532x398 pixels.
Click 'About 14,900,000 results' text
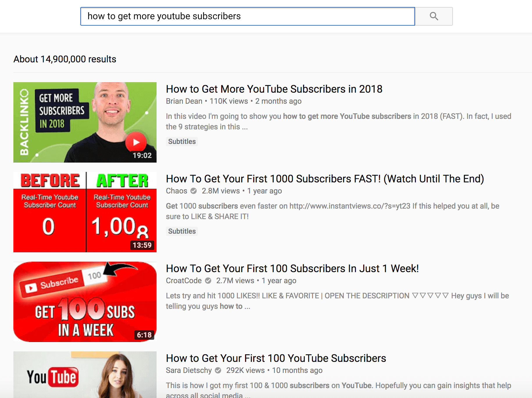point(65,59)
